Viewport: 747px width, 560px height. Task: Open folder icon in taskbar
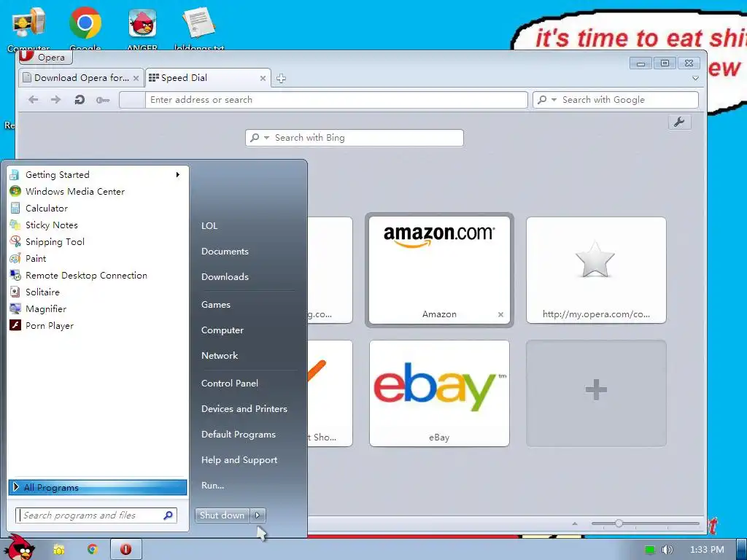58,550
